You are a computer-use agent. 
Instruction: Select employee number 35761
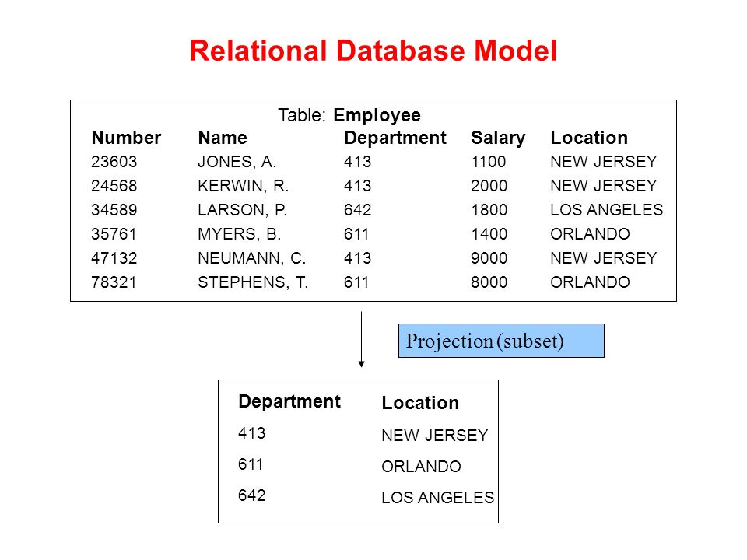(x=114, y=234)
